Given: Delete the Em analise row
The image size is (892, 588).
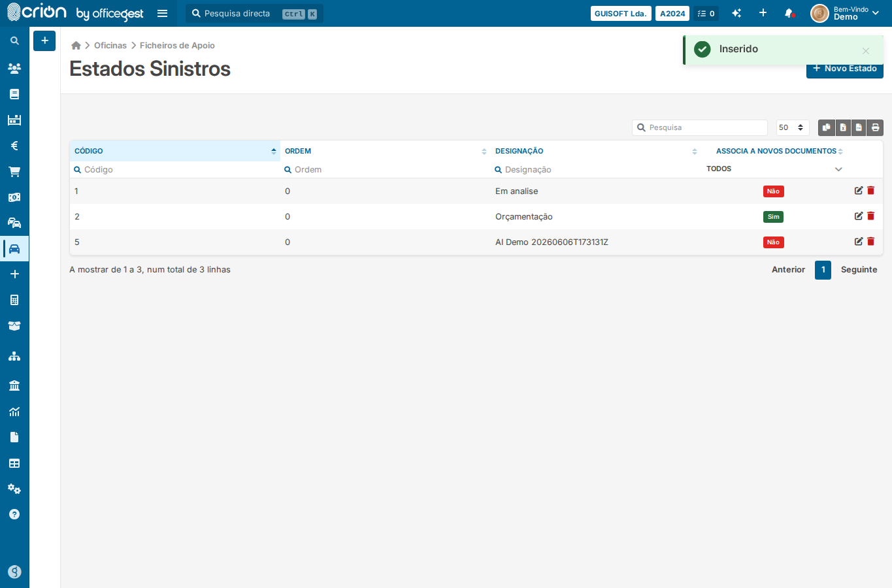Looking at the screenshot, I should tap(870, 191).
